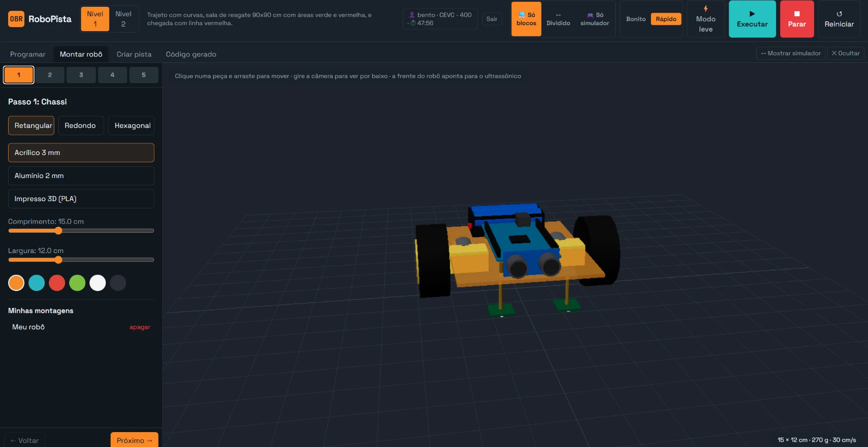
Task: Select Alumínio 2 mm material
Action: (x=81, y=176)
